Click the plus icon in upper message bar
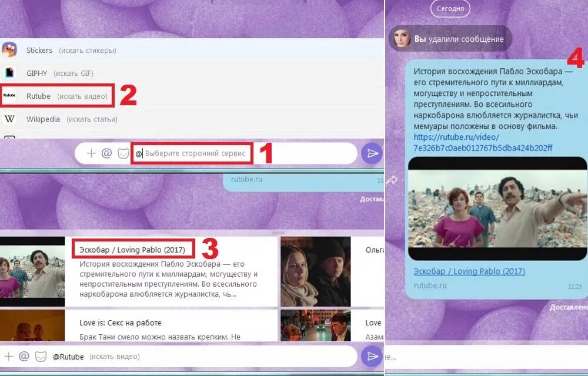Viewport: 588px width, 376px height. [x=91, y=153]
